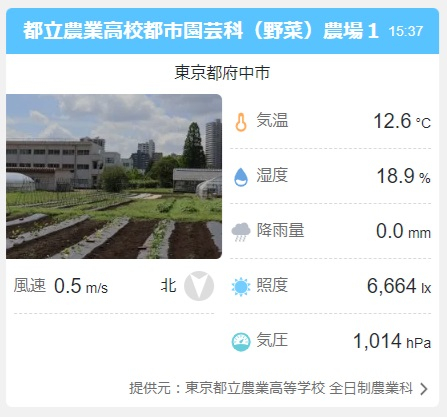
Task: Click the 都立農業高校都市園芸科 header title
Action: tap(201, 31)
